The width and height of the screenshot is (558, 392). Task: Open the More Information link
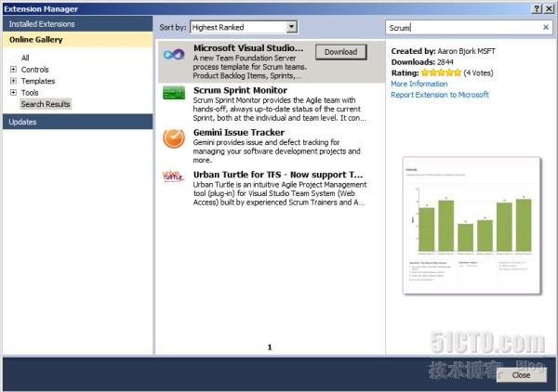419,84
